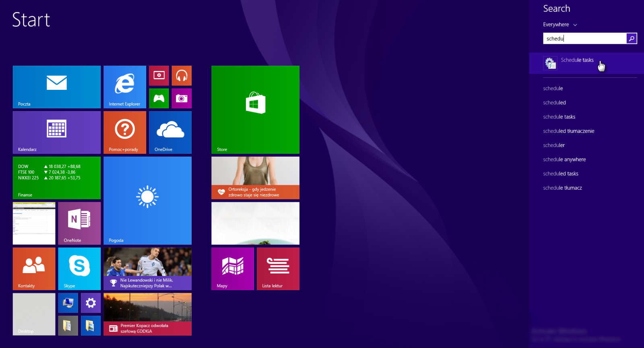Launch the OneNote tile
Screen dimensions: 644x348
click(79, 224)
